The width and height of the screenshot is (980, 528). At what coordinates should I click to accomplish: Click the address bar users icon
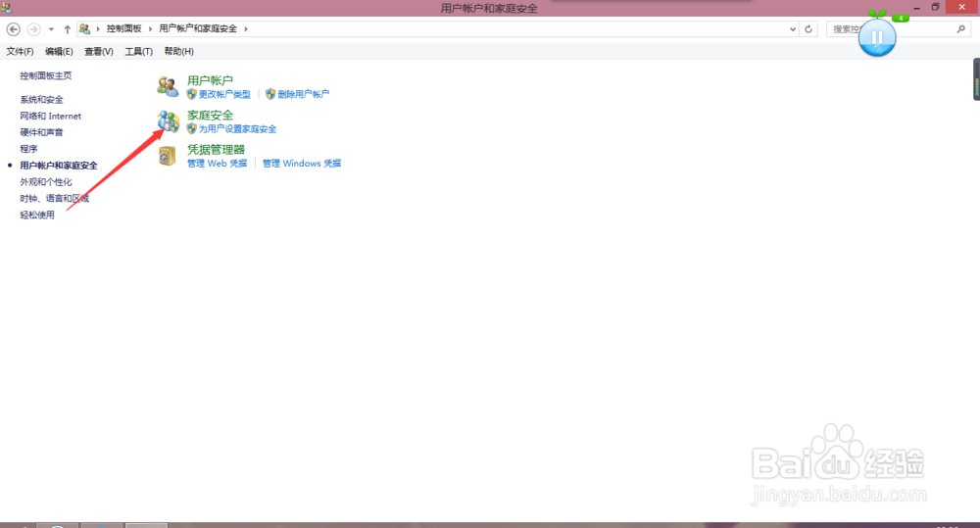pos(85,28)
